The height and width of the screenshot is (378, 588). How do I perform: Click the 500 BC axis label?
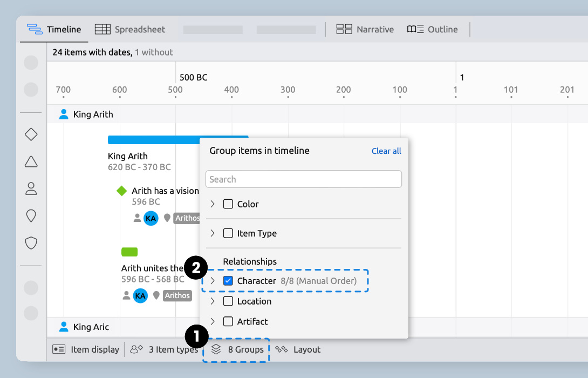(193, 77)
